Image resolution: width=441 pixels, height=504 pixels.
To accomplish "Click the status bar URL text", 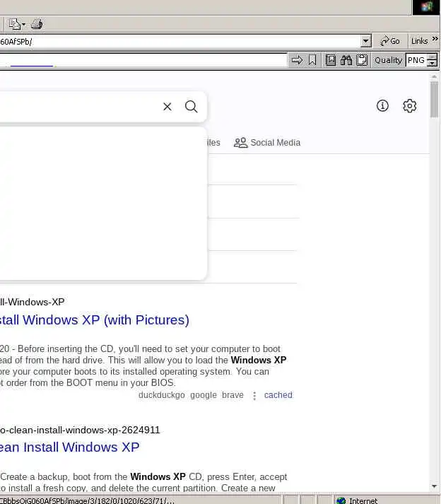I will [x=87, y=500].
